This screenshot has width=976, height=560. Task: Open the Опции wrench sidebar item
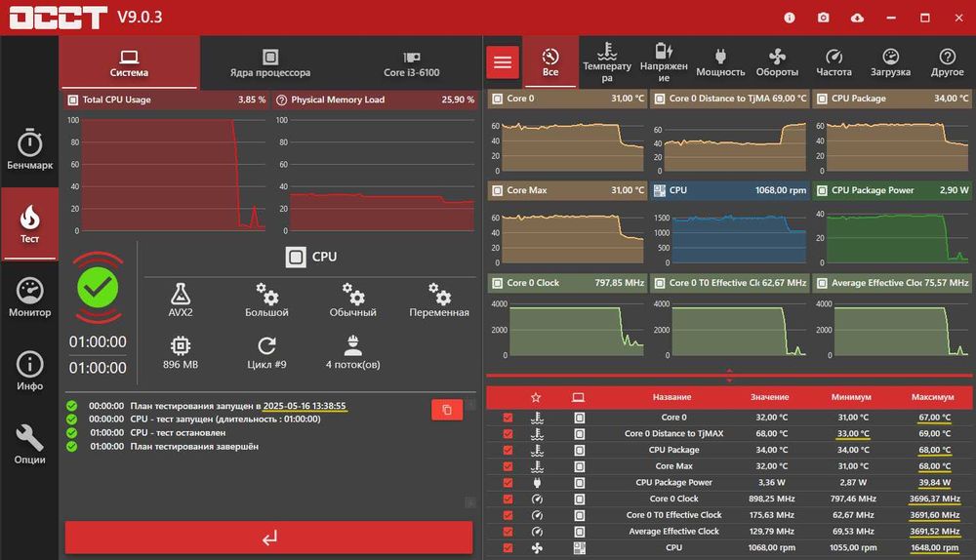tap(29, 445)
